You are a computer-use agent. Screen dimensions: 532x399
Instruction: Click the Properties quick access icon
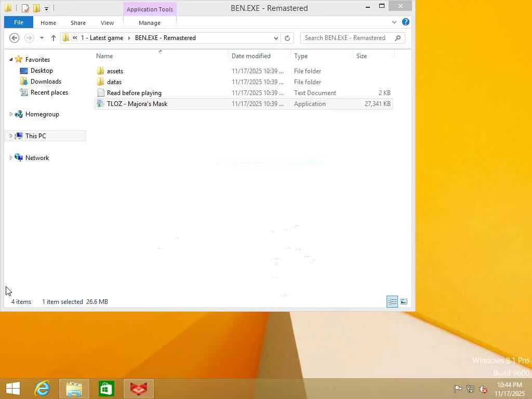25,8
